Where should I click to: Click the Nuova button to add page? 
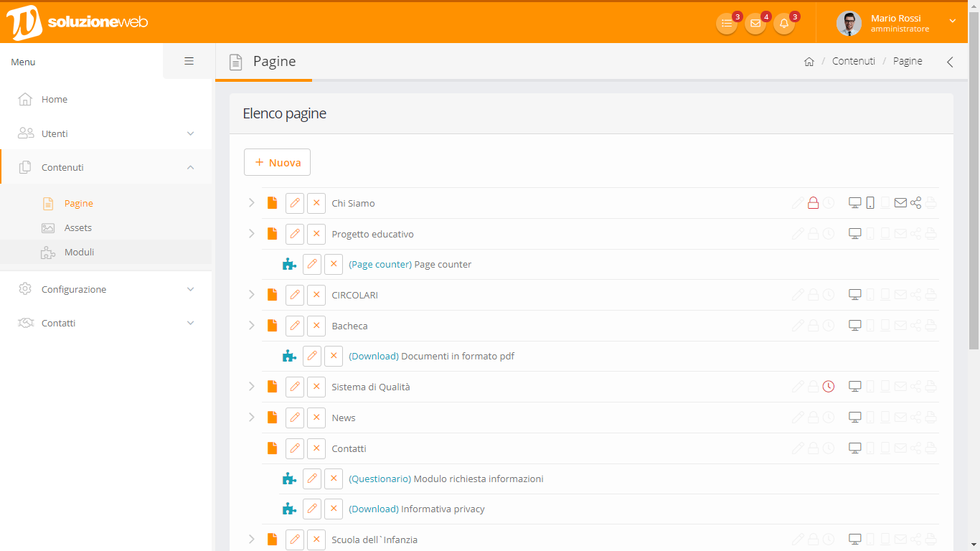pos(277,163)
